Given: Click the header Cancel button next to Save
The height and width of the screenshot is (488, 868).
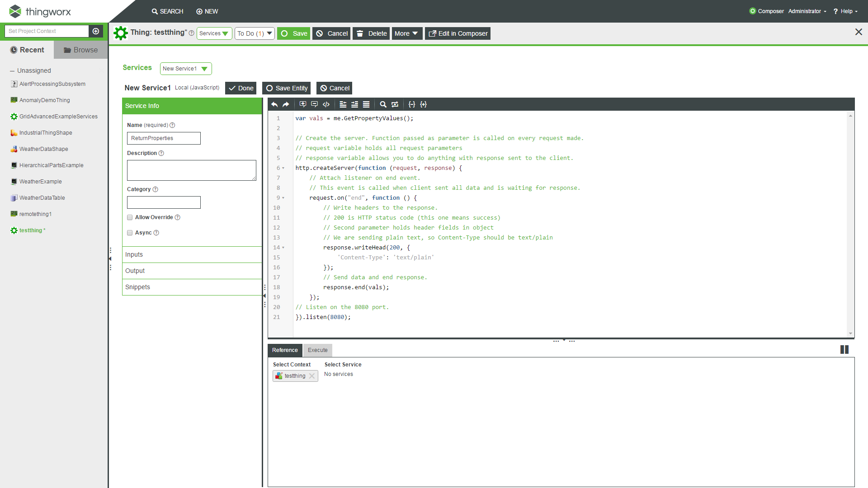Looking at the screenshot, I should tap(331, 33).
